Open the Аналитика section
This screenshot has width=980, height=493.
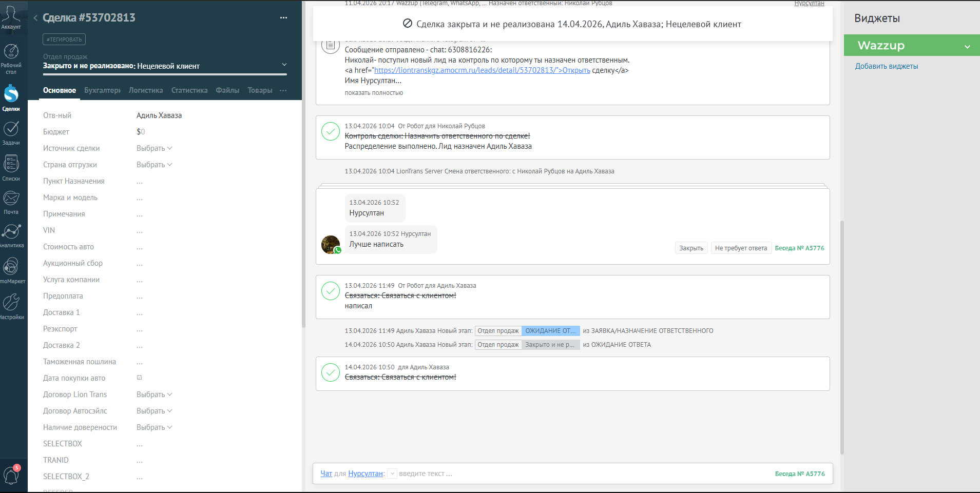[x=11, y=236]
